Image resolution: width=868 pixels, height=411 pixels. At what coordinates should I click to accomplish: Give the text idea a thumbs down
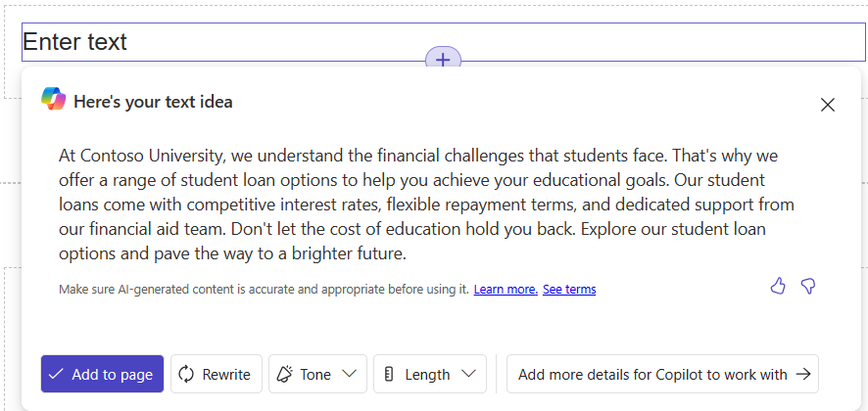(x=808, y=286)
